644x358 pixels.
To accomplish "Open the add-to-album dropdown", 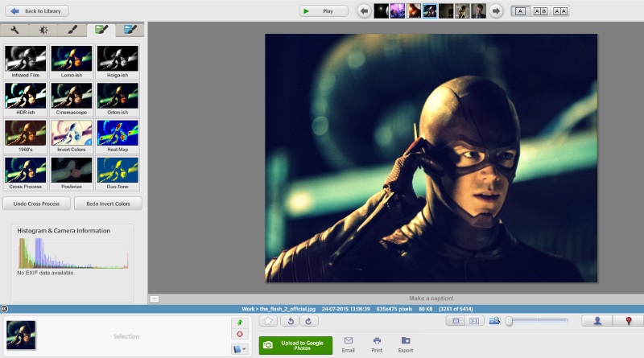I will (239, 349).
